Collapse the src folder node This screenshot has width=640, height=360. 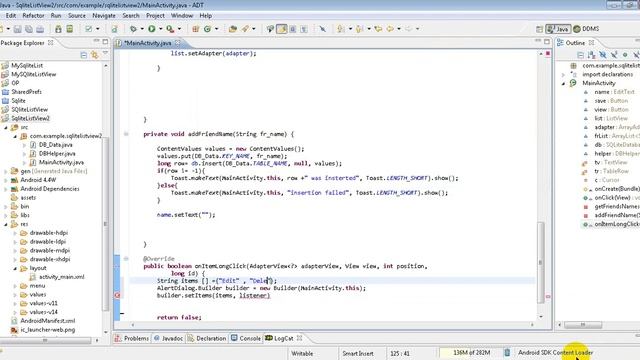(x=6, y=127)
